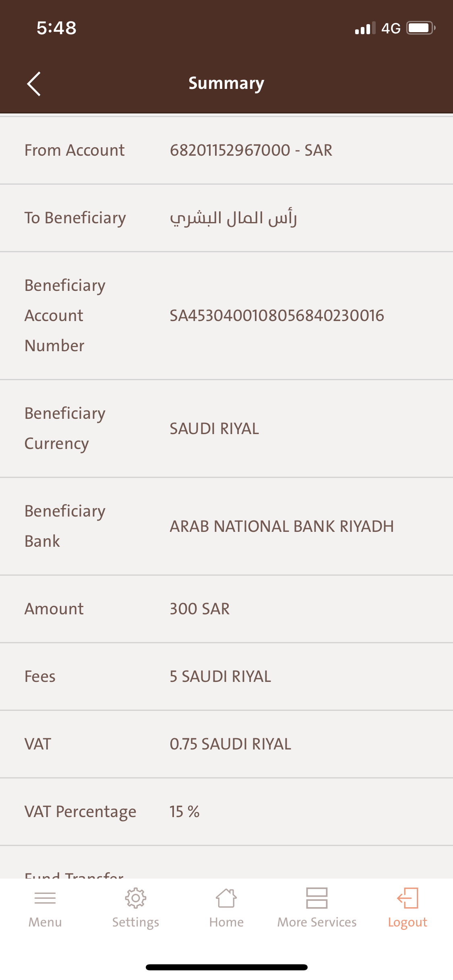Tap the Settings label
This screenshot has height=980, width=453.
click(136, 922)
